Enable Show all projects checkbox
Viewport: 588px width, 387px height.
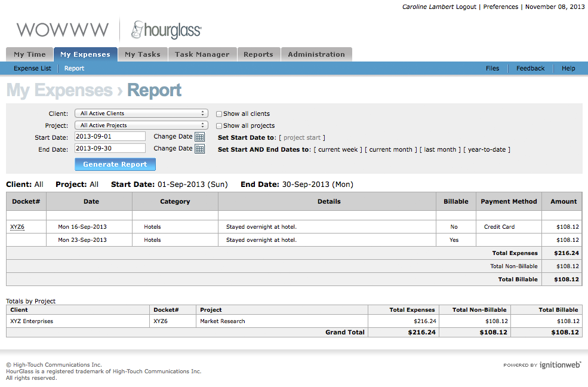219,126
